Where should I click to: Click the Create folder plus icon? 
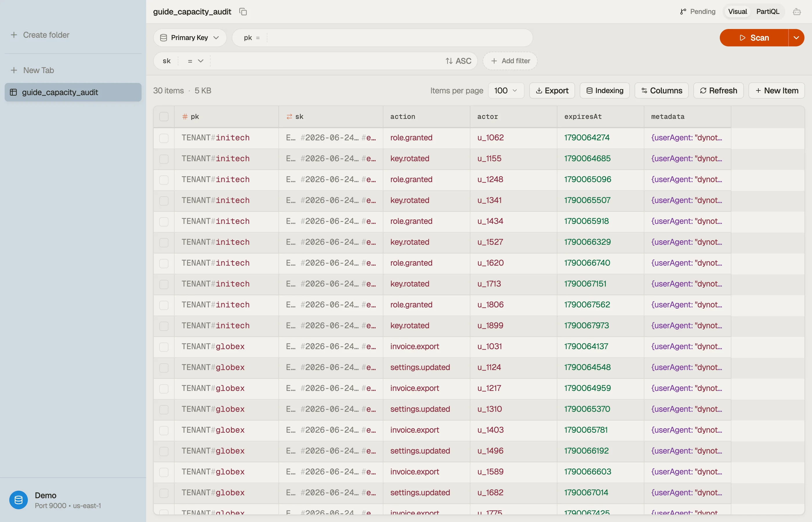pyautogui.click(x=14, y=35)
